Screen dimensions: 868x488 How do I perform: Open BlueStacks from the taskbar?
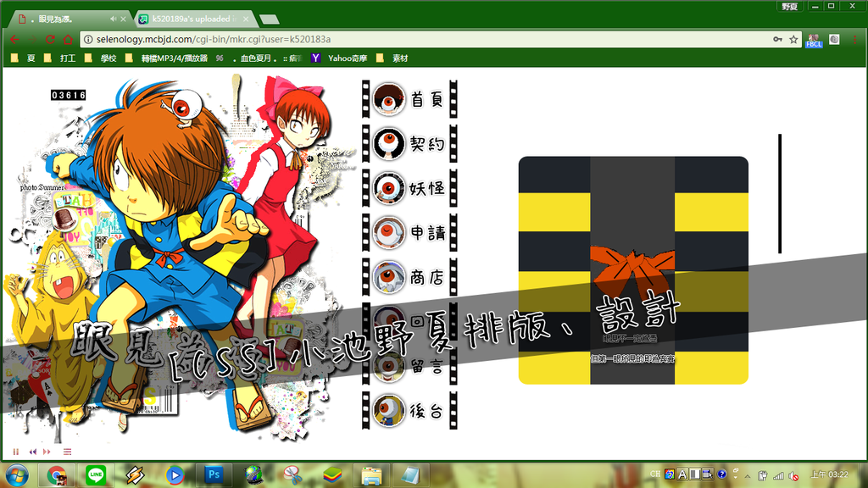(x=332, y=475)
